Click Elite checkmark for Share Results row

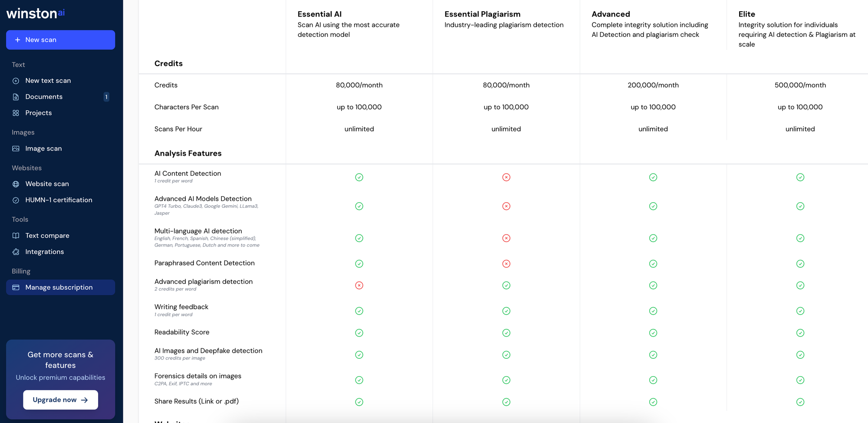800,402
